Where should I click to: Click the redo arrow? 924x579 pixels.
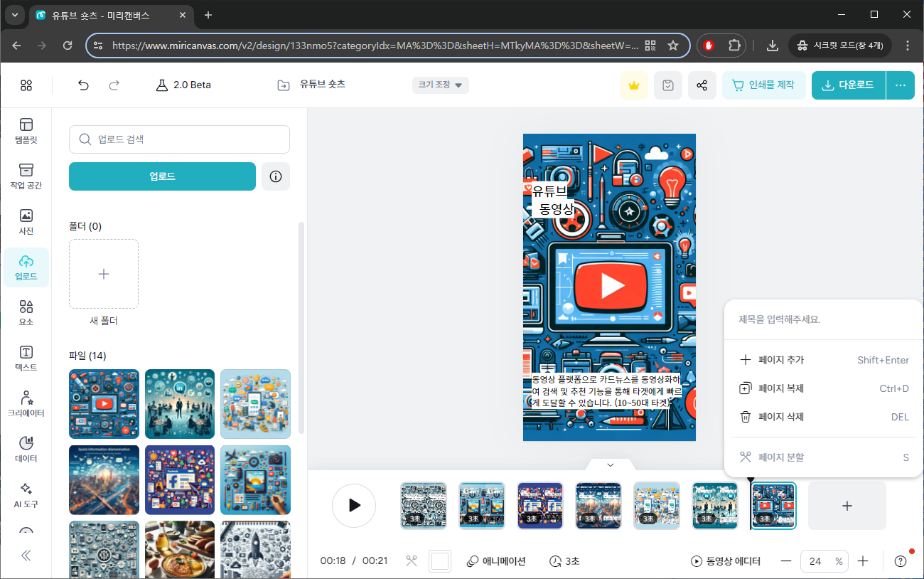pos(114,85)
